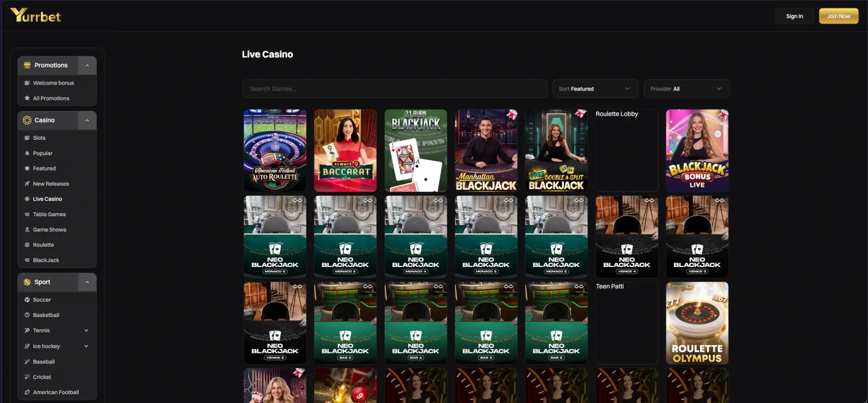Click the Featured star icon
This screenshot has width=868, height=403.
pyautogui.click(x=27, y=169)
